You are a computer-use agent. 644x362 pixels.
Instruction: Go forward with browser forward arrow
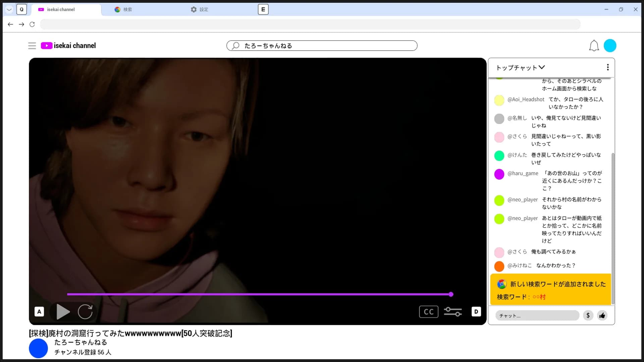21,24
